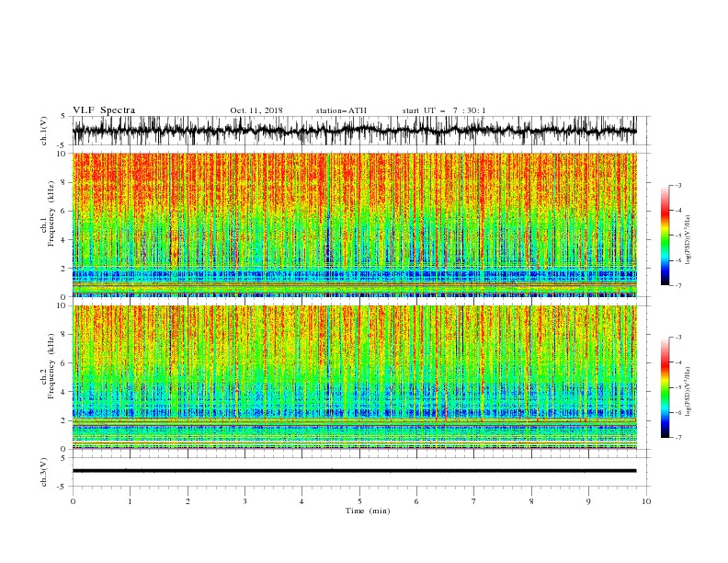728x563 pixels.
Task: Click time axis tick label "9"
Action: point(588,501)
